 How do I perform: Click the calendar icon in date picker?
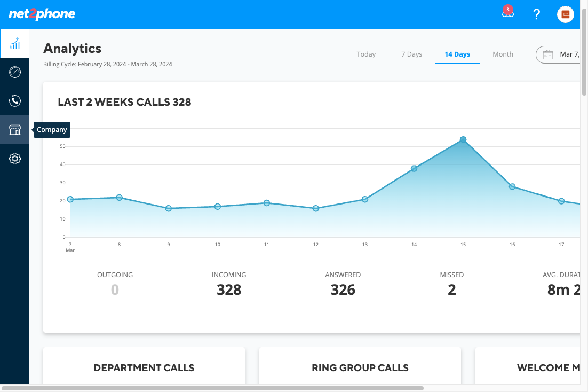pos(548,54)
